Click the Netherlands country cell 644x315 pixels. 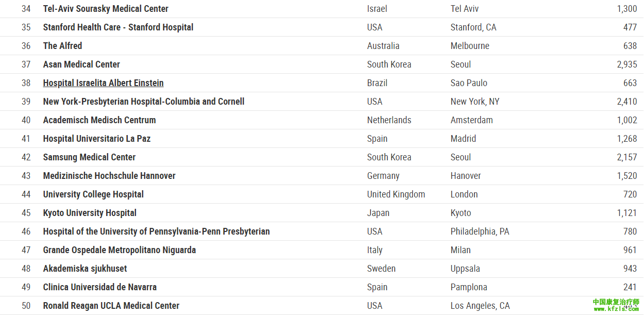pos(389,120)
